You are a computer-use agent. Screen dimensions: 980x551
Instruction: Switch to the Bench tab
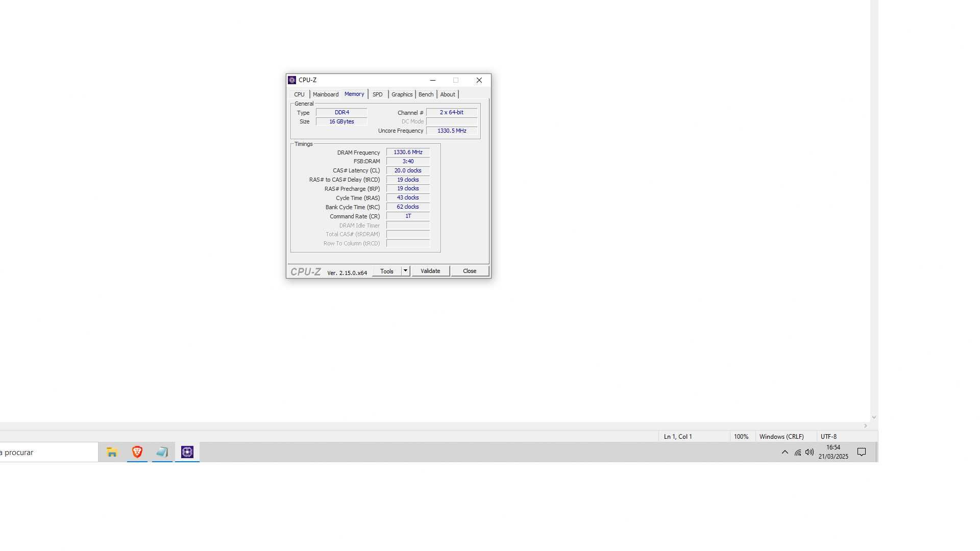point(426,94)
